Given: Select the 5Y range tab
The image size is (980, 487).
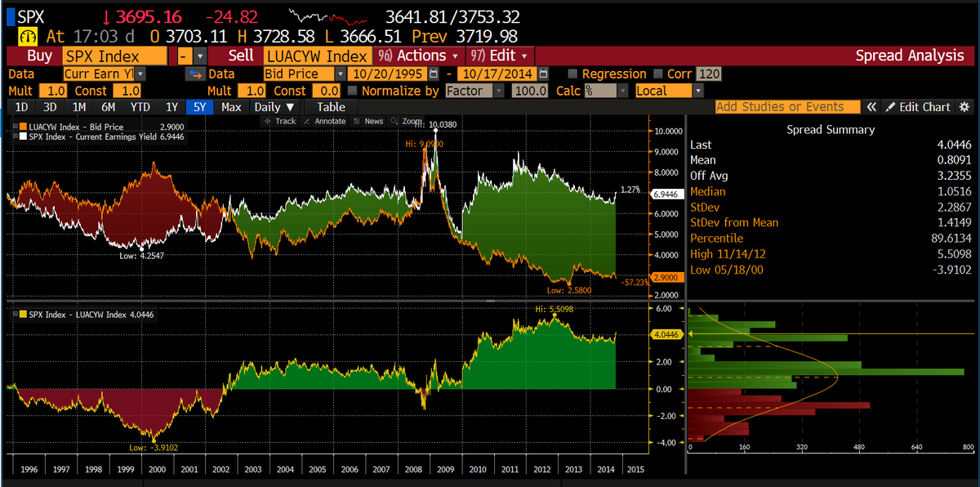Looking at the screenshot, I should tap(200, 107).
